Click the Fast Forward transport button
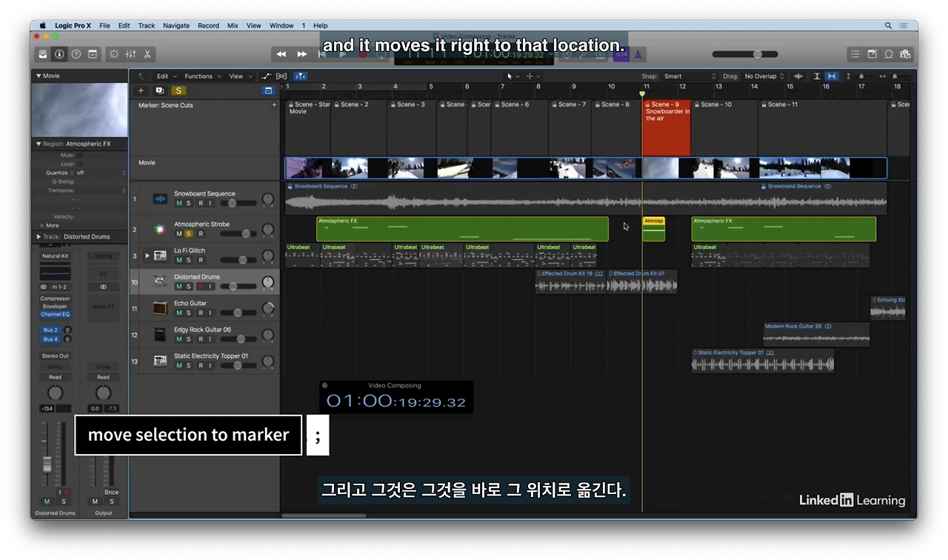The height and width of the screenshot is (560, 948). (302, 54)
